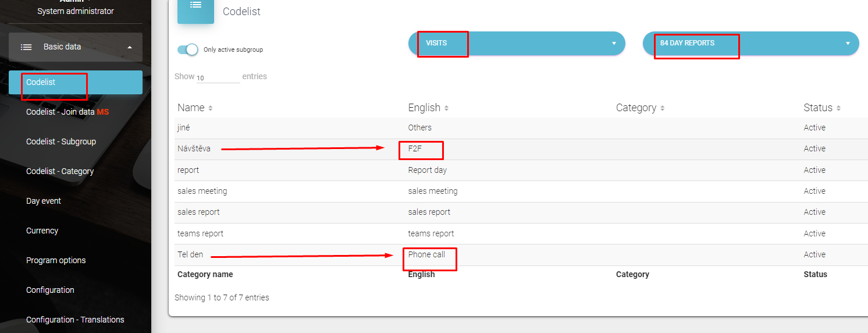Viewport: 868px width, 333px height.
Task: Click the Codelist list icon tile
Action: [x=195, y=6]
